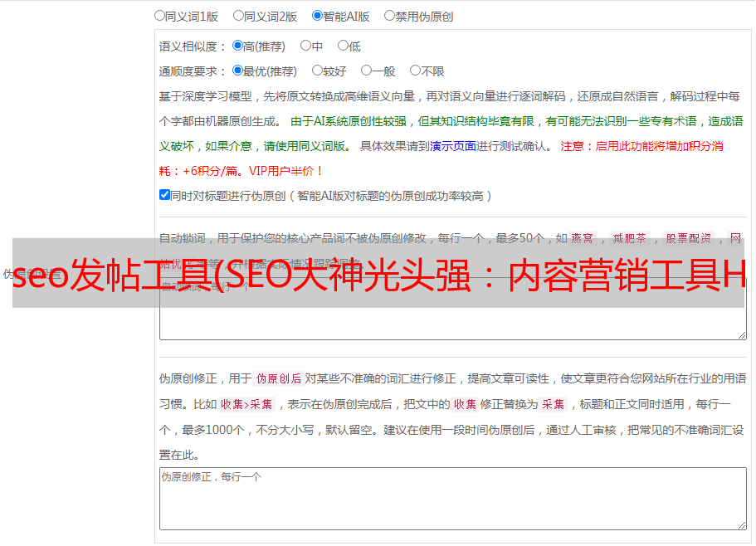Click the 燕窝 example keyword tag
The width and height of the screenshot is (756, 546).
[583, 238]
